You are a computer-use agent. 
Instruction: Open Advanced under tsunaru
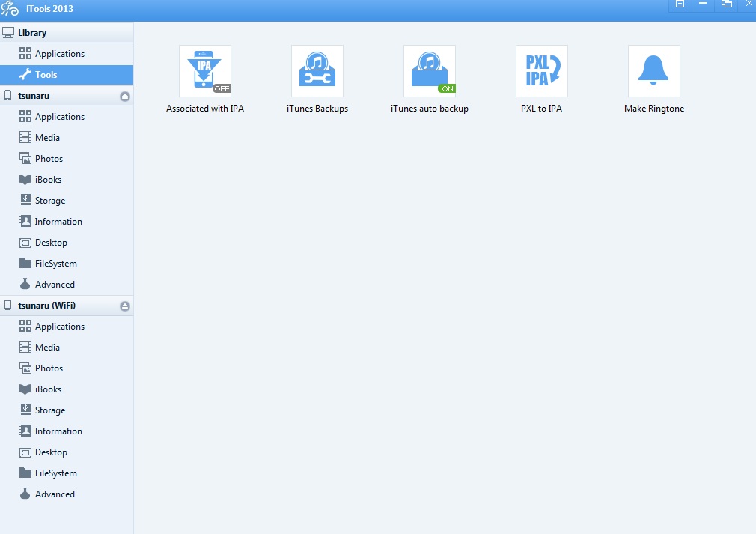[67, 285]
